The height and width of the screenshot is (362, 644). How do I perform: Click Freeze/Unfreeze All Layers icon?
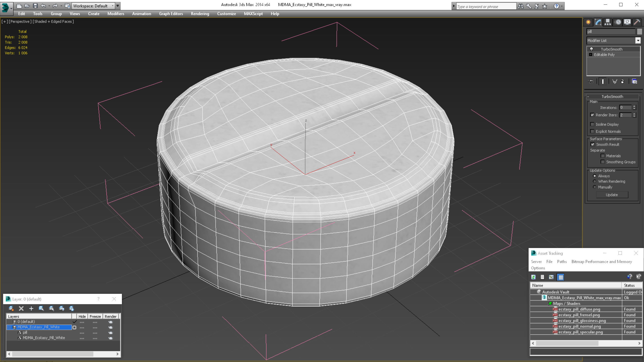click(x=72, y=308)
